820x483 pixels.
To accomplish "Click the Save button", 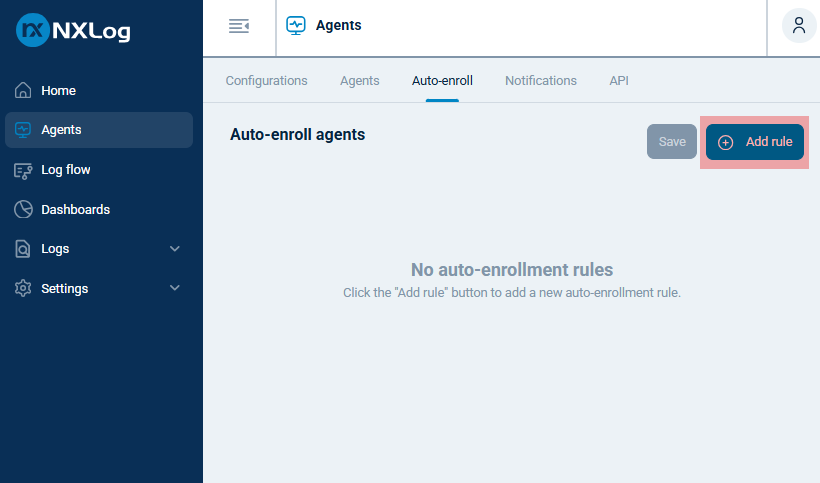I will (x=672, y=142).
